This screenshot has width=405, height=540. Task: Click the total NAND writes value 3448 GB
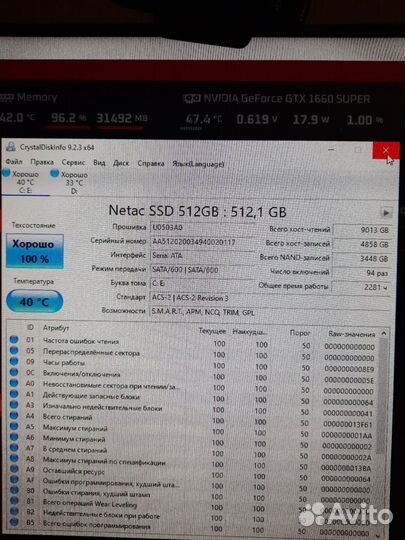pyautogui.click(x=362, y=259)
